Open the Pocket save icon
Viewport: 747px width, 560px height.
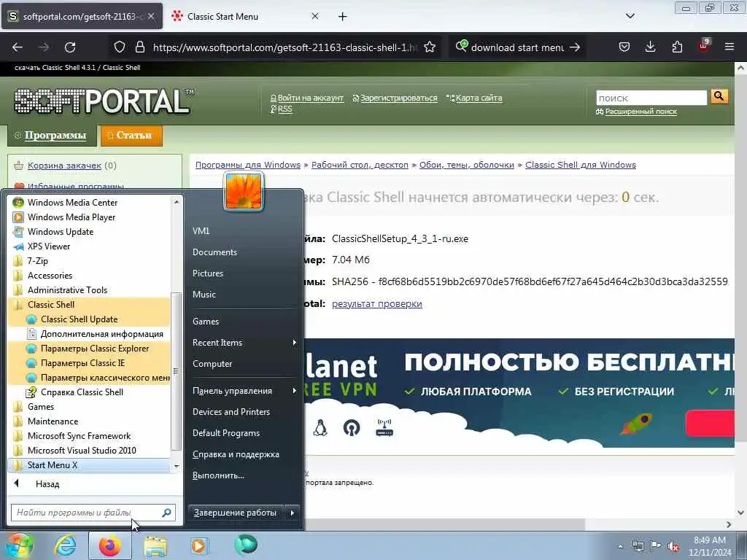(x=624, y=47)
